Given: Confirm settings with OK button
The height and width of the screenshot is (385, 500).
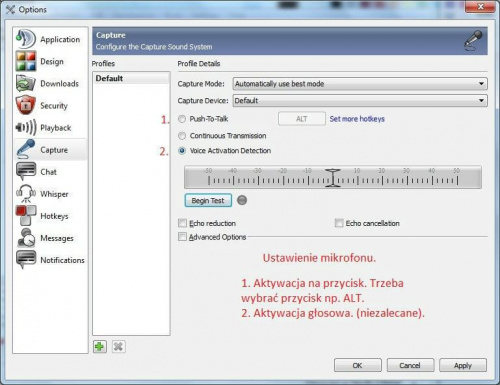Looking at the screenshot, I should (358, 365).
